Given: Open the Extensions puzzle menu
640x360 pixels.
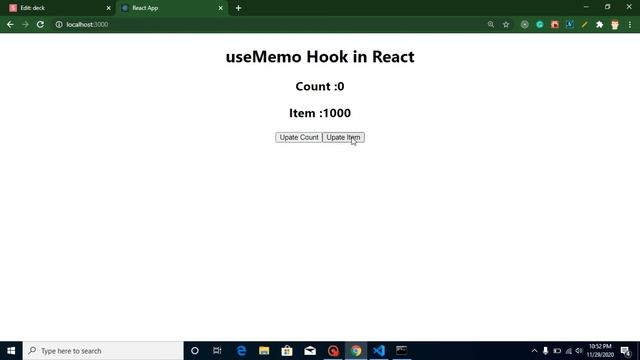Looking at the screenshot, I should pyautogui.click(x=600, y=24).
